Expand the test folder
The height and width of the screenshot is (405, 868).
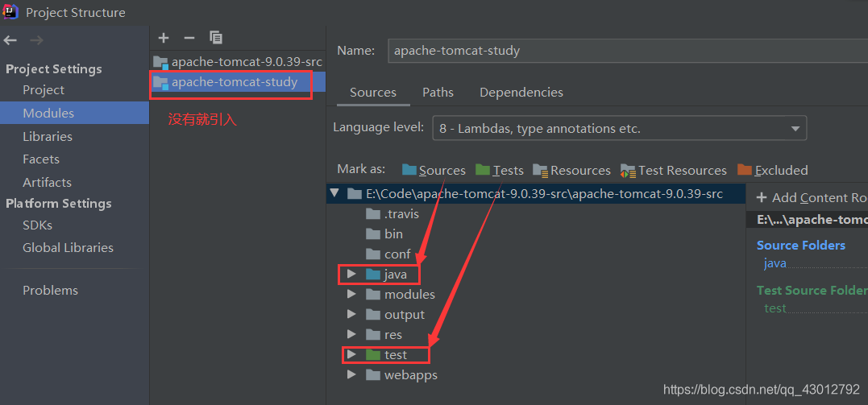coord(351,354)
